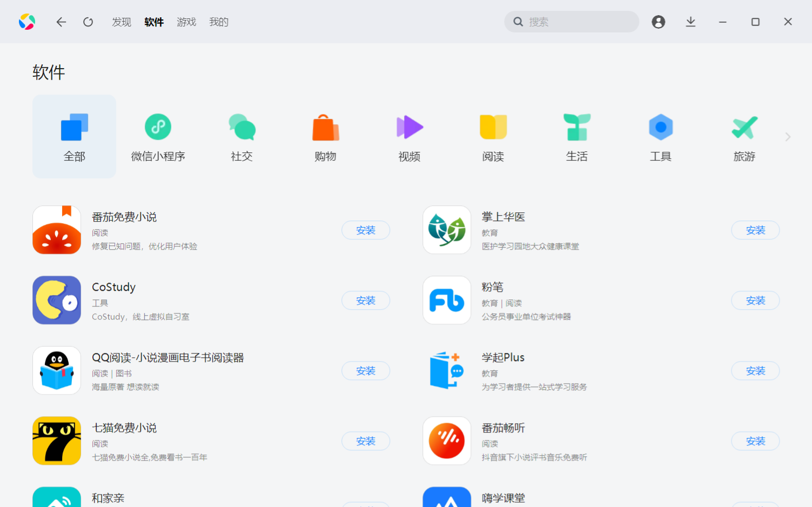Open the 工具 category icon
The width and height of the screenshot is (812, 507).
coord(661,127)
